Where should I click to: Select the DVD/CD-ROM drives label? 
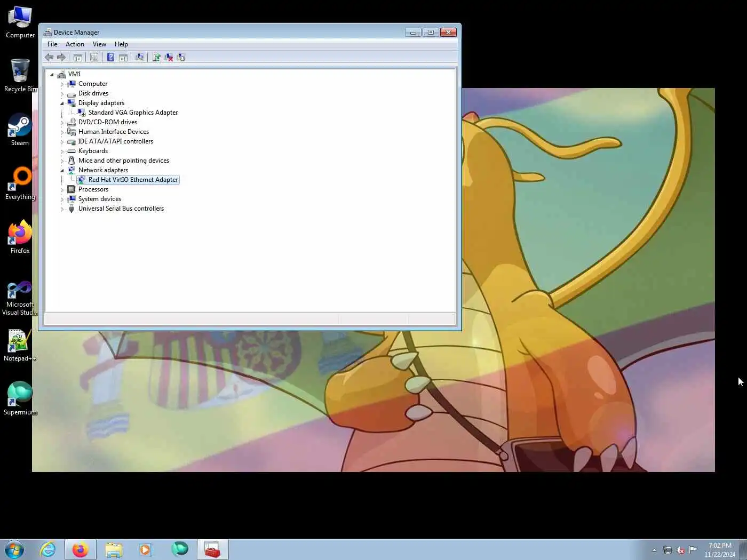(x=107, y=122)
